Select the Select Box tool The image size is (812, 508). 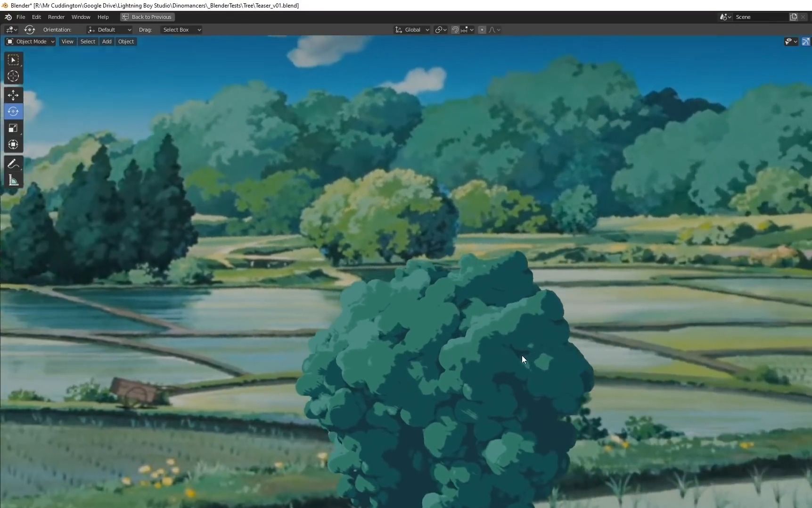tap(13, 60)
